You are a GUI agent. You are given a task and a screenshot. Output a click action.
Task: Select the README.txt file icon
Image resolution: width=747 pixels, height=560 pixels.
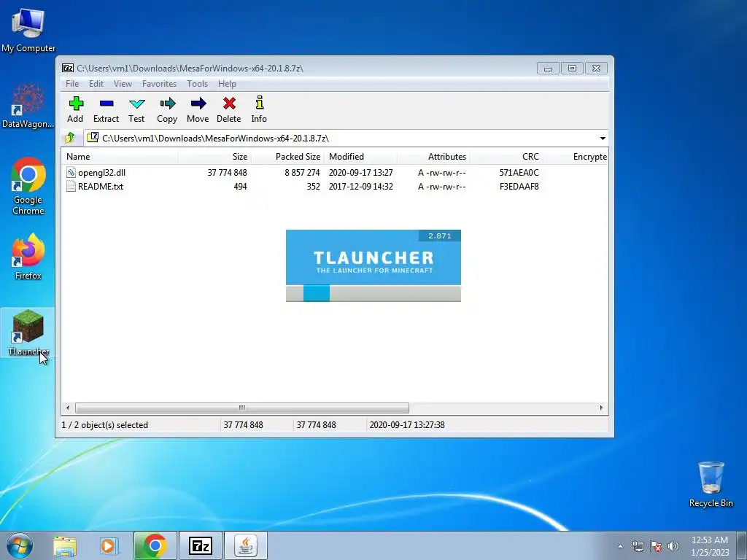click(71, 186)
